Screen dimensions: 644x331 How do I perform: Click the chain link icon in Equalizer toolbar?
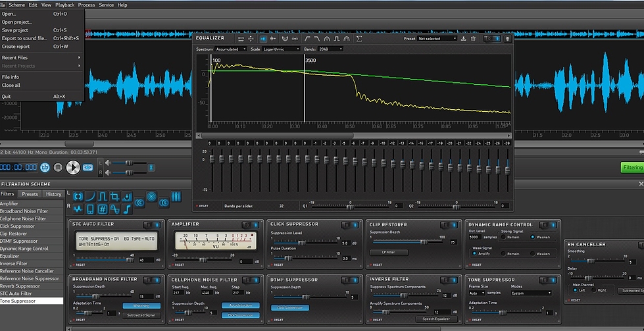[x=295, y=39]
